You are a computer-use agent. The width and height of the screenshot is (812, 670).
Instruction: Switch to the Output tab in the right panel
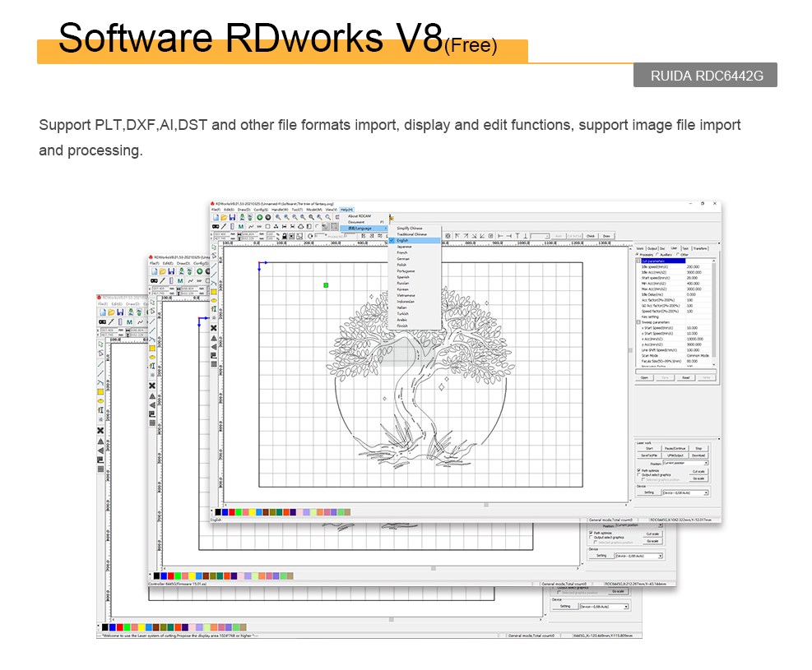tap(652, 248)
